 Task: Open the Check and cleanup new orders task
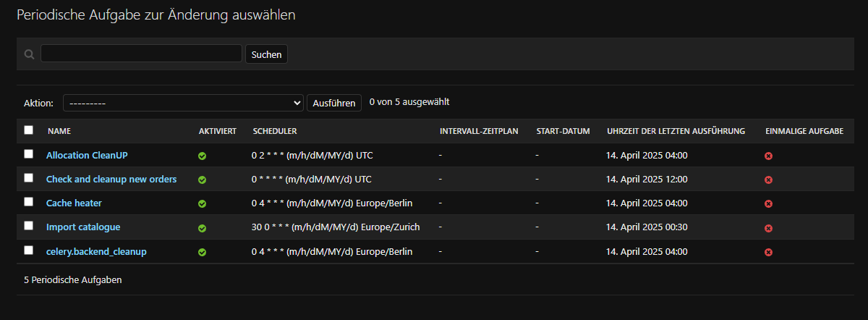pyautogui.click(x=111, y=179)
